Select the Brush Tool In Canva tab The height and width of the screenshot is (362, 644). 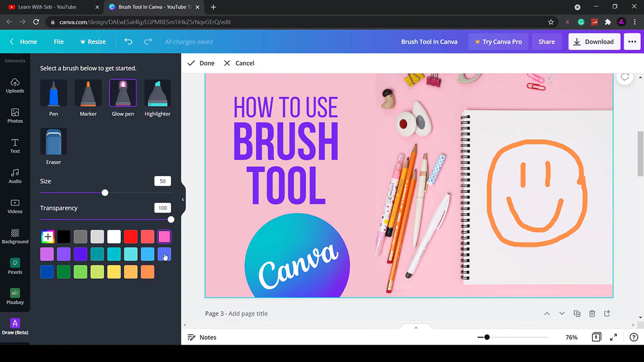coord(154,7)
